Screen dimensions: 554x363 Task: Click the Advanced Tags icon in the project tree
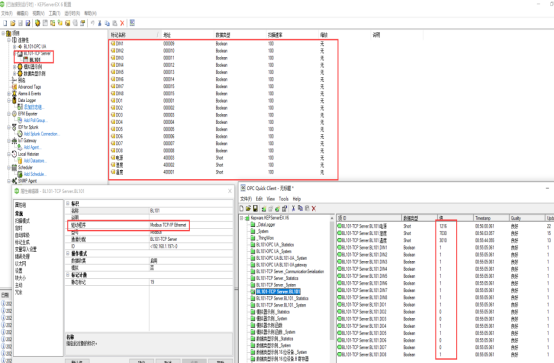pos(14,87)
